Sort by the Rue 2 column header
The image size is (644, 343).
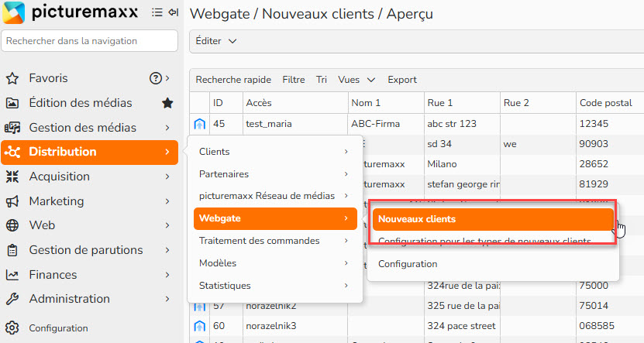[x=538, y=103]
